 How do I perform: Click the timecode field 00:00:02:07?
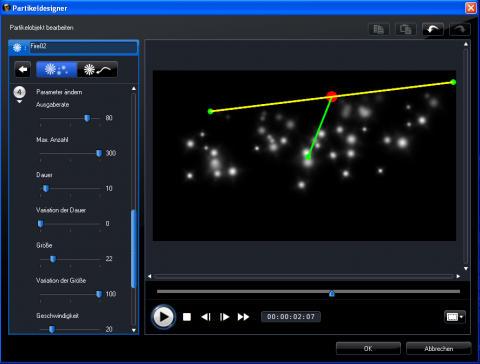[x=291, y=317]
